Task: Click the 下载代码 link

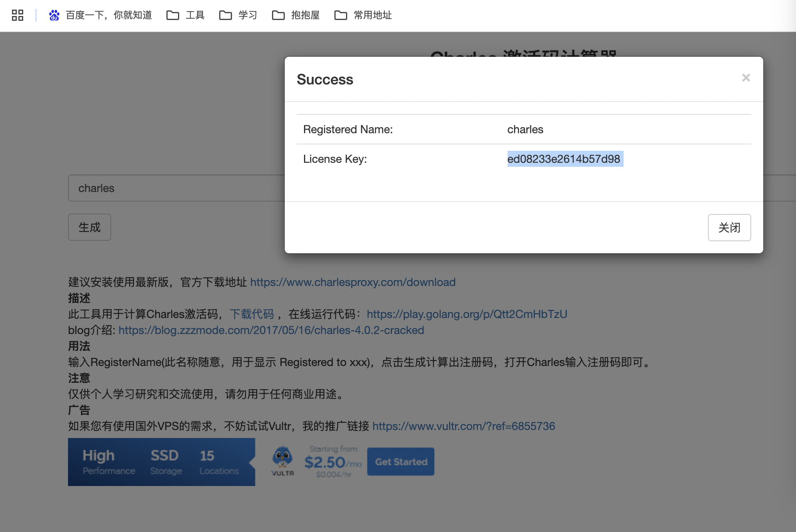Action: (x=252, y=314)
